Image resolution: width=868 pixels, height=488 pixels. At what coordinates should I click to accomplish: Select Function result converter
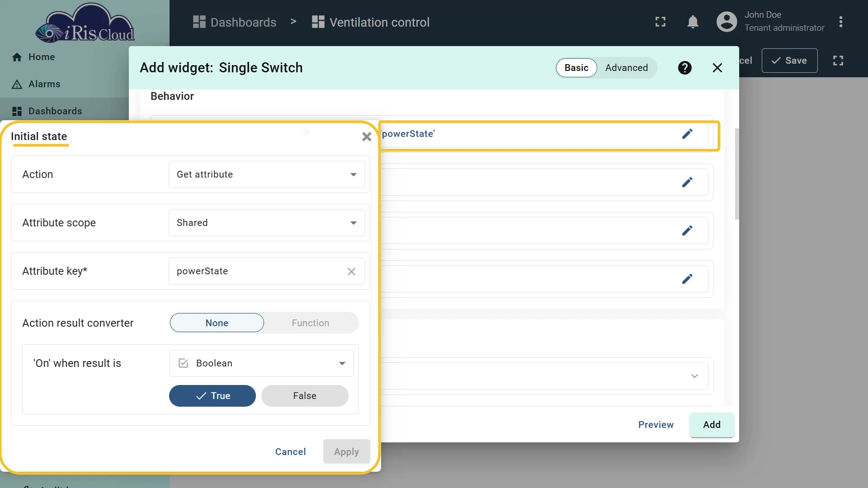pos(310,323)
